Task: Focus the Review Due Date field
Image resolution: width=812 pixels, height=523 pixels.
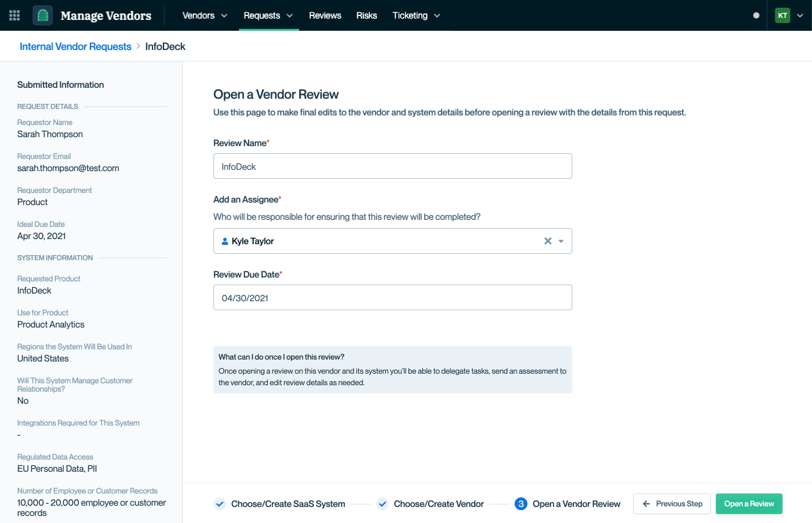Action: pos(392,297)
